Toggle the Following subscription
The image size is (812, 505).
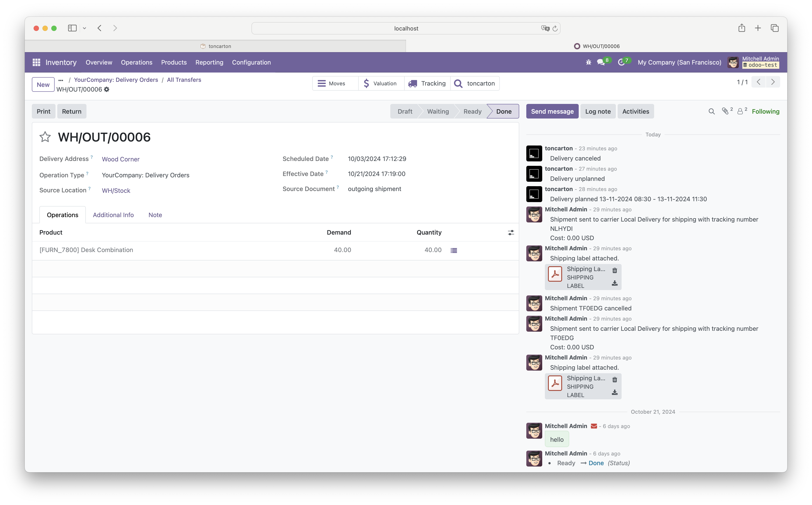pos(765,112)
